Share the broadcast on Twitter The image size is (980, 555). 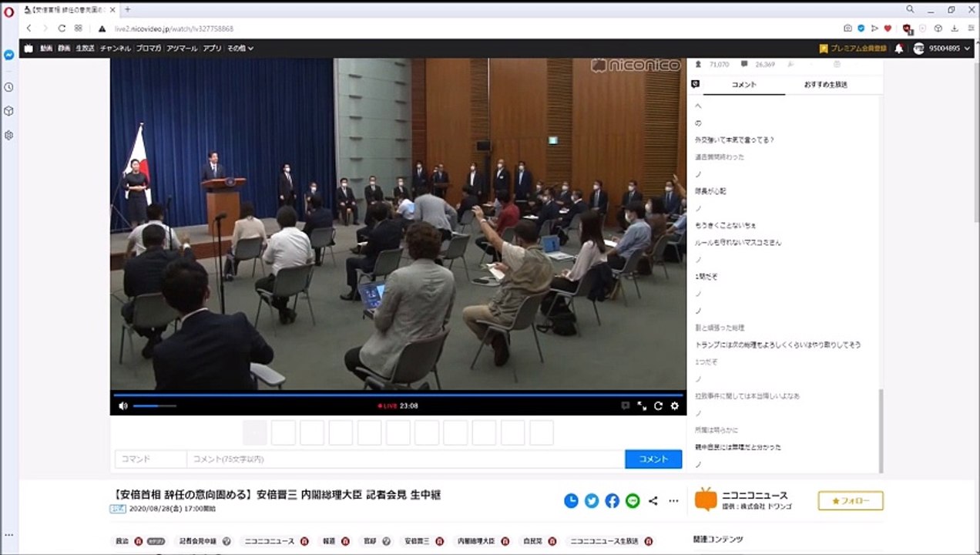[x=592, y=500]
